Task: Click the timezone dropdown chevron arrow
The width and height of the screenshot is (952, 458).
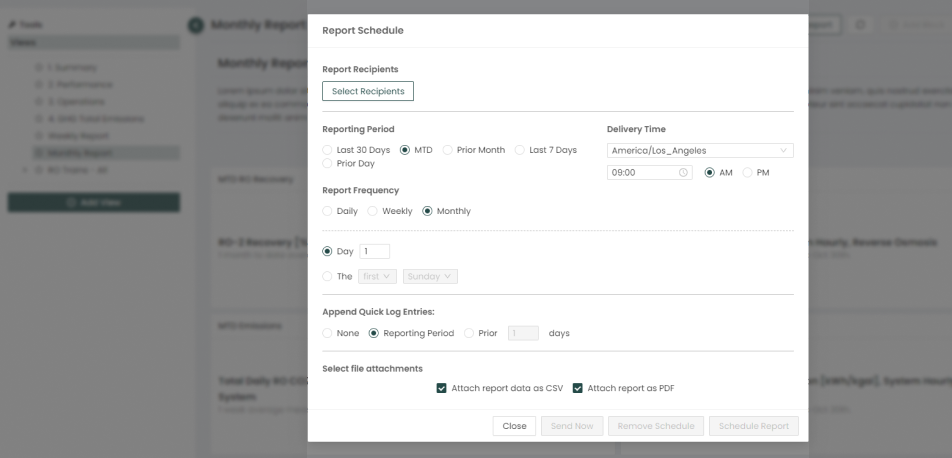Action: click(783, 151)
